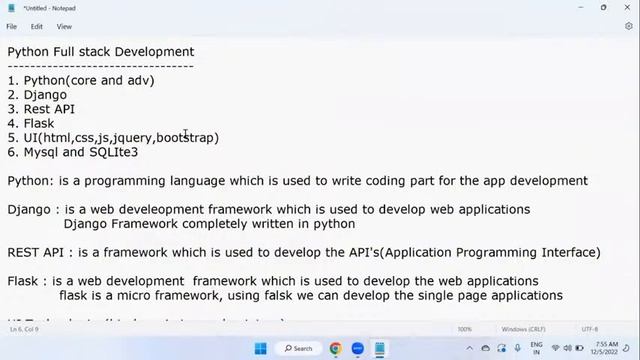640x360 pixels.
Task: Click the screen capture tray icon
Action: 502,348
